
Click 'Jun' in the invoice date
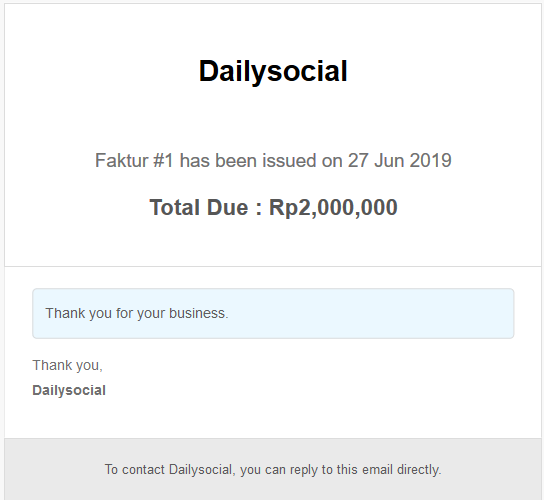[x=389, y=161]
